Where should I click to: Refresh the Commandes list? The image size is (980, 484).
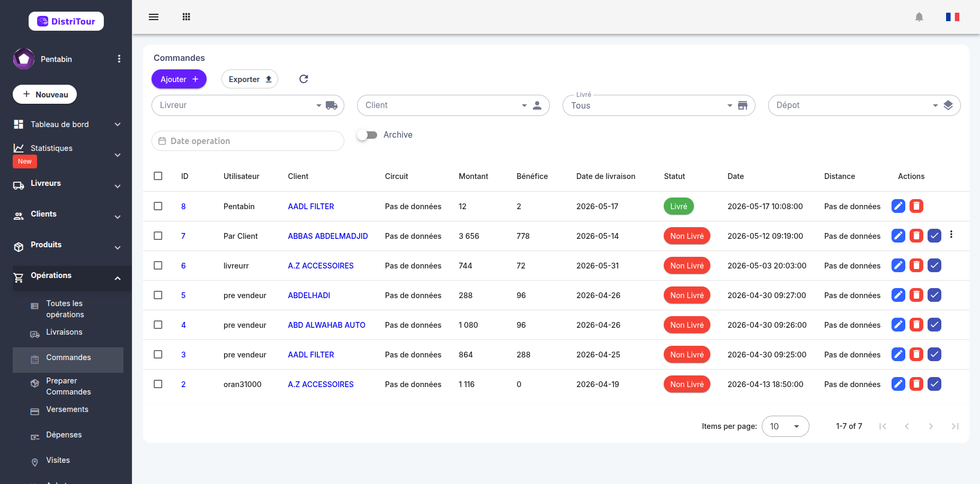coord(304,79)
